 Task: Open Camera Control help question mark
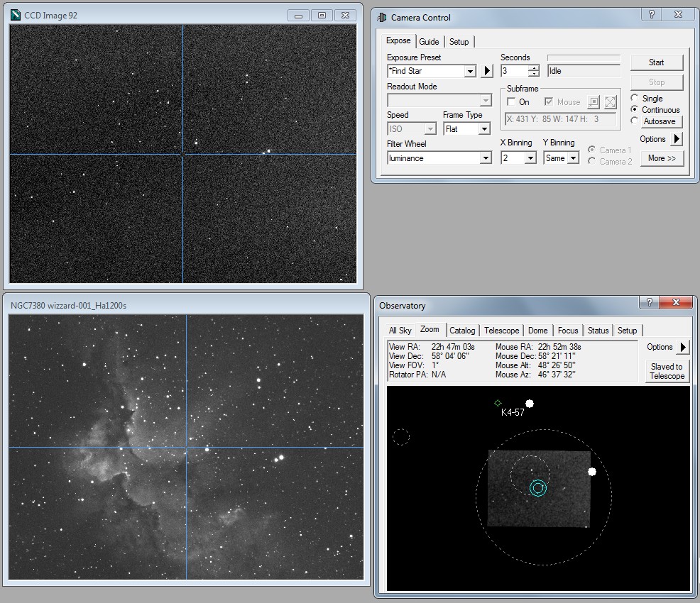(x=651, y=14)
